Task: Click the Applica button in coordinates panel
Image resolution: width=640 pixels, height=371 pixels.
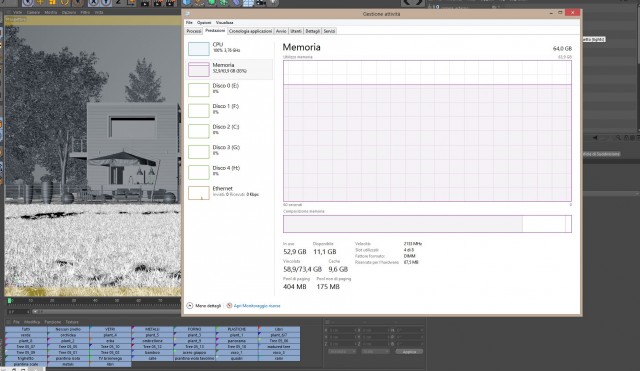Action: (409, 351)
